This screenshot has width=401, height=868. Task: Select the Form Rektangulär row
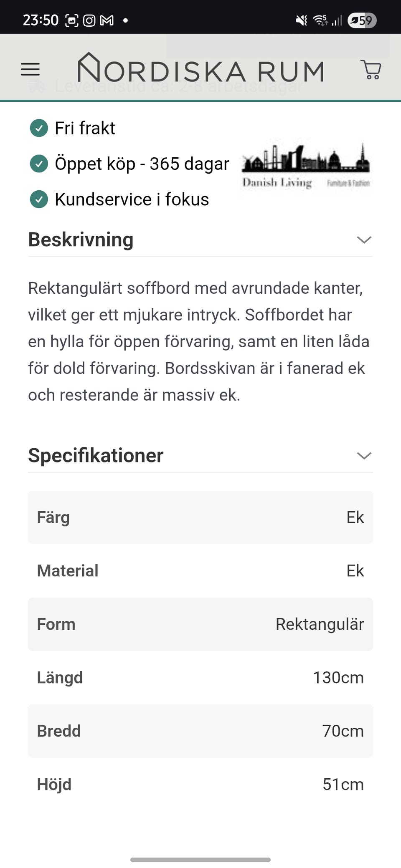pyautogui.click(x=200, y=624)
